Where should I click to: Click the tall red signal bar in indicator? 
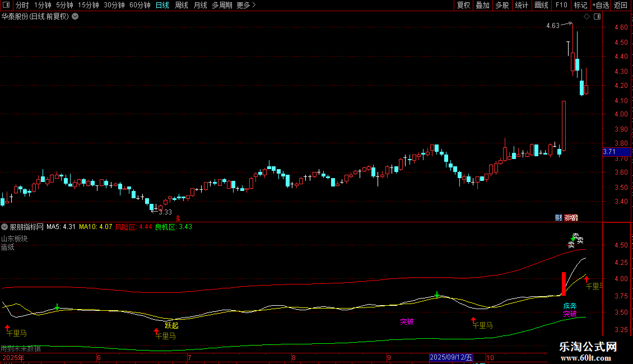click(x=564, y=284)
